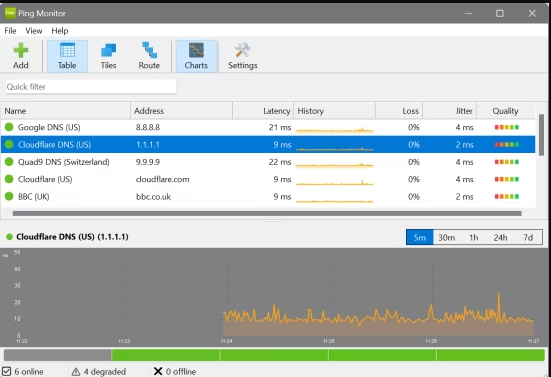This screenshot has height=377, width=551.
Task: Select the 24h chart range
Action: [x=500, y=238]
